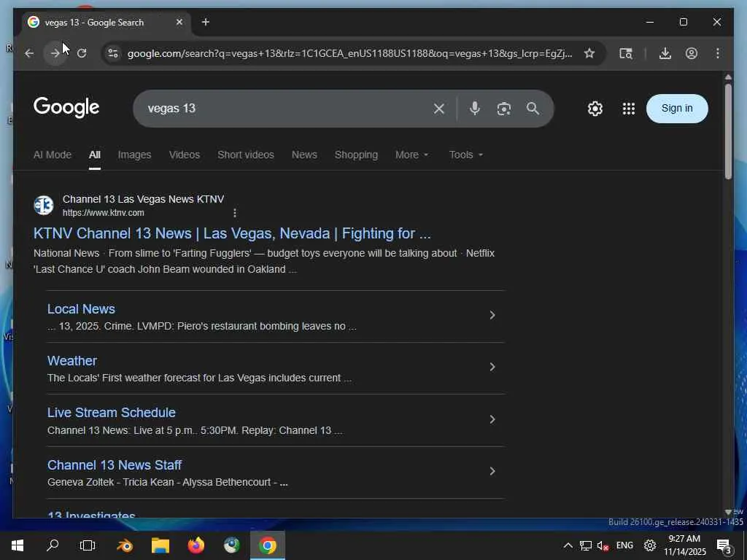Switch to Images results tab

(134, 155)
